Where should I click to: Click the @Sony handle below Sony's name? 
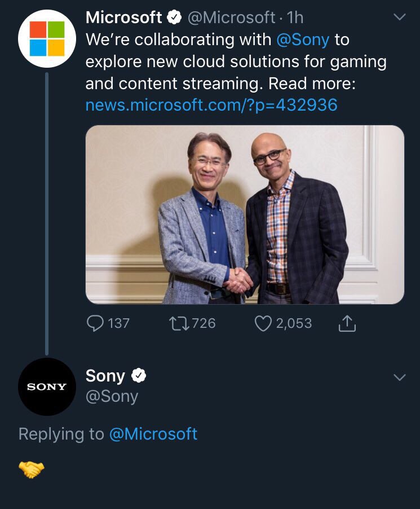tap(112, 396)
